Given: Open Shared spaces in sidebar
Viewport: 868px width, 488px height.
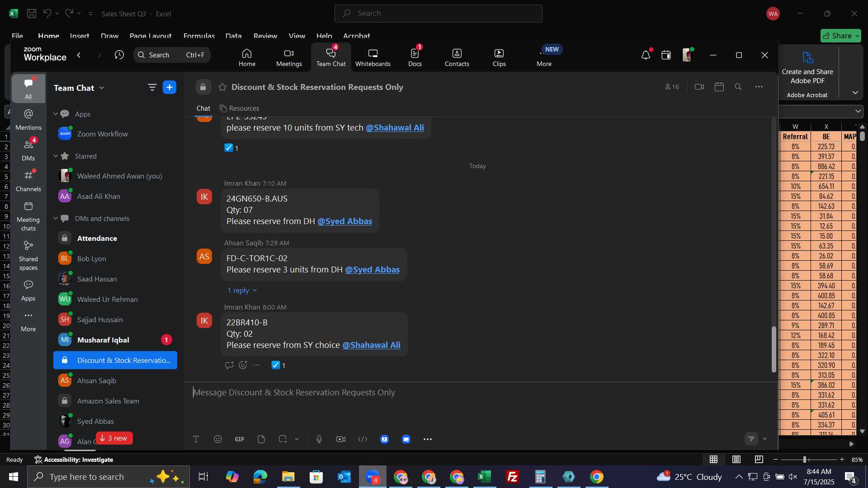Looking at the screenshot, I should coord(28,256).
